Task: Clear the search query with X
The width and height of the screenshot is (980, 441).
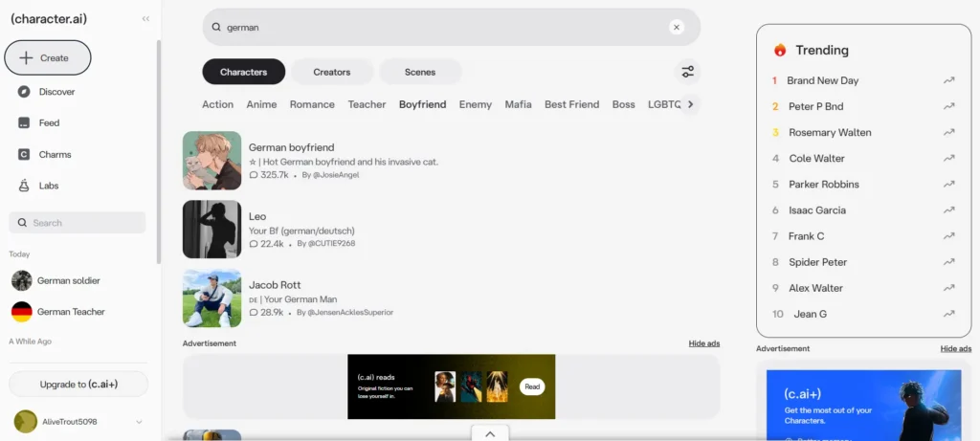Action: click(x=677, y=27)
